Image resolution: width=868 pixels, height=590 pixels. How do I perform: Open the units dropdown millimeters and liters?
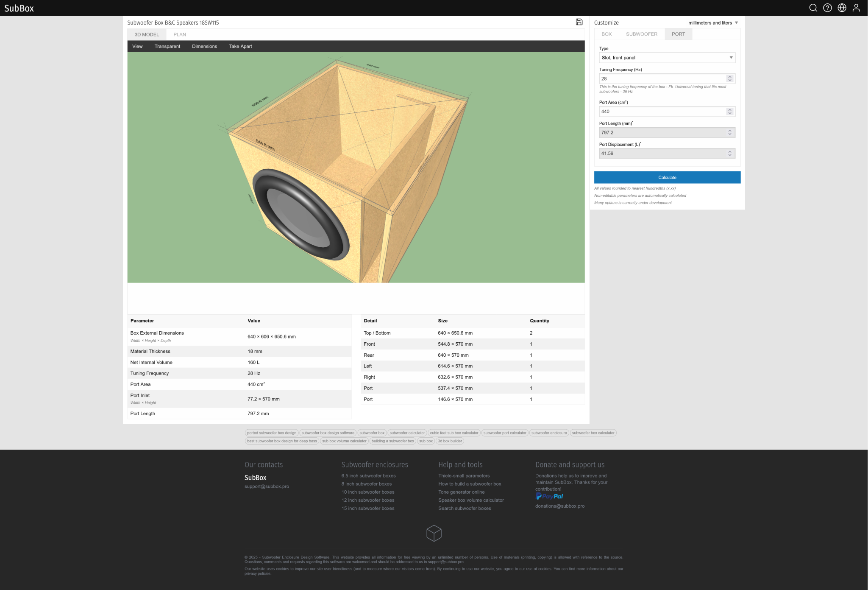pos(713,23)
